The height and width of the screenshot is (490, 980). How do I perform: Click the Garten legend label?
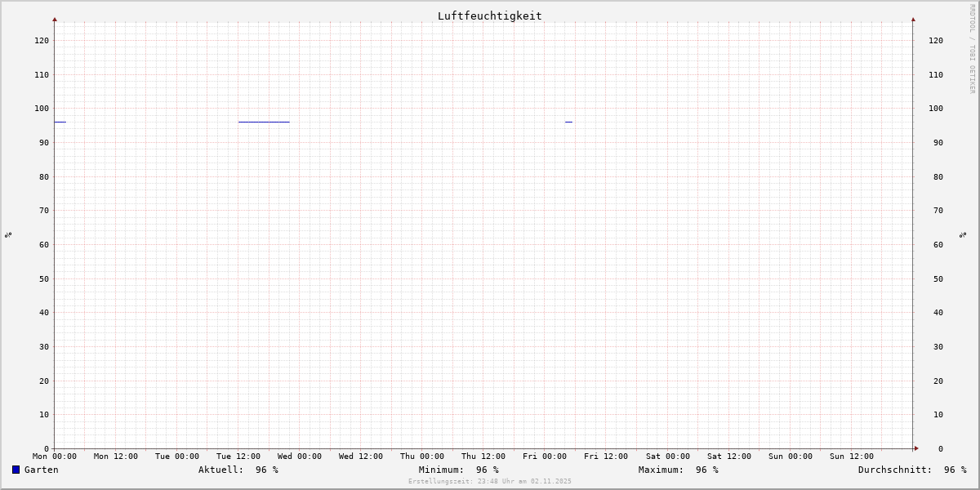[41, 470]
